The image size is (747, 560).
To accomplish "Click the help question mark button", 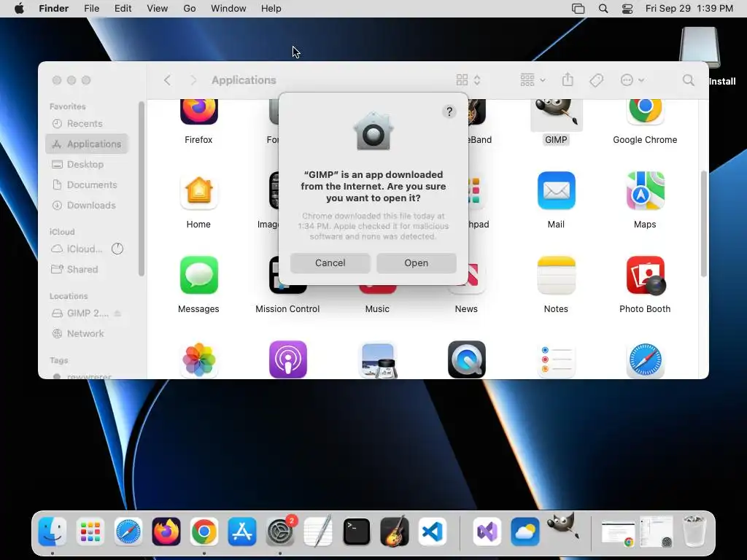I will pyautogui.click(x=449, y=112).
